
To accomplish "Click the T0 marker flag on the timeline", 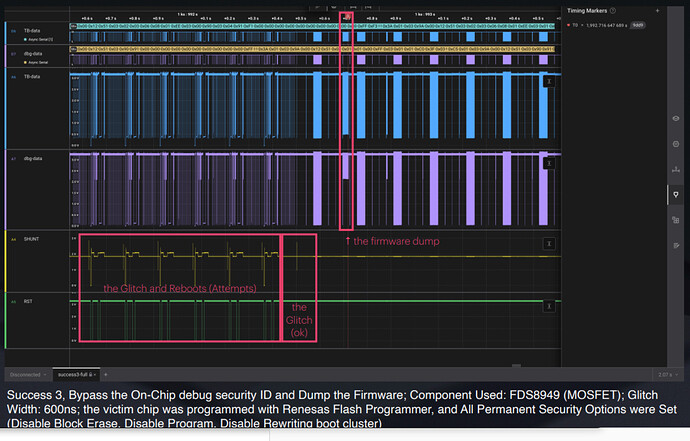I will click(x=347, y=17).
